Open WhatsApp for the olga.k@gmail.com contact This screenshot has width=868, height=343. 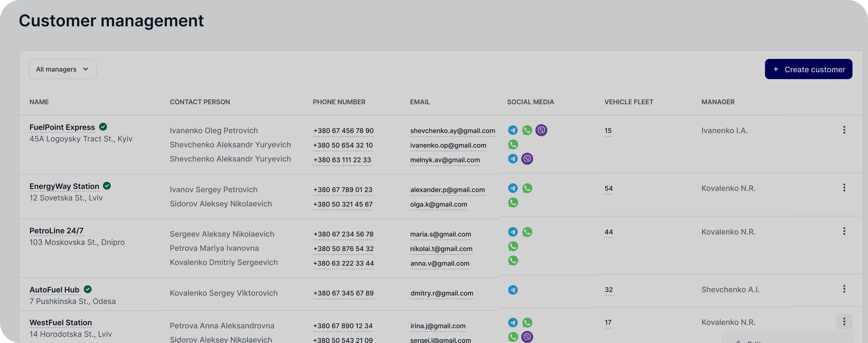point(513,203)
